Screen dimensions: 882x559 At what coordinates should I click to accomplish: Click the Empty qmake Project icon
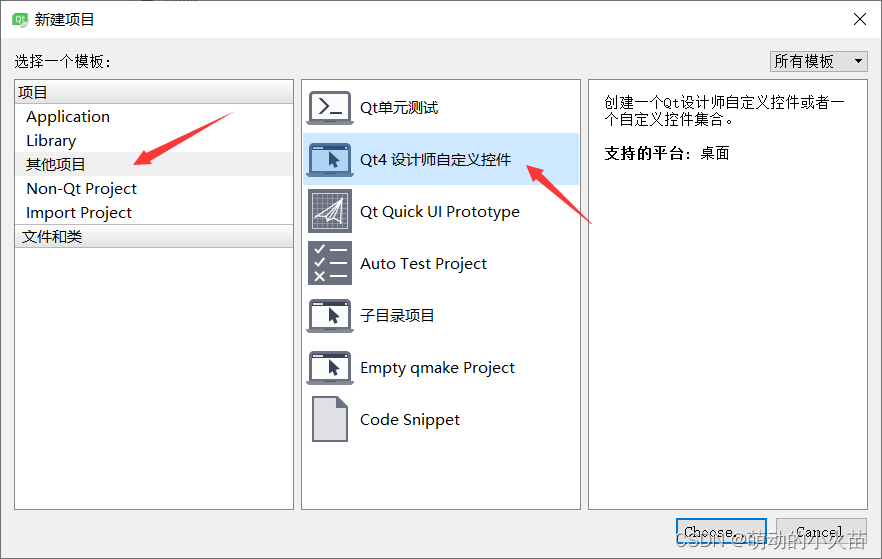click(330, 368)
